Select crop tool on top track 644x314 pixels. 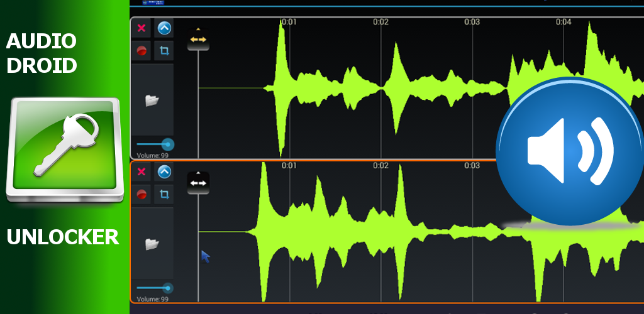(x=164, y=51)
